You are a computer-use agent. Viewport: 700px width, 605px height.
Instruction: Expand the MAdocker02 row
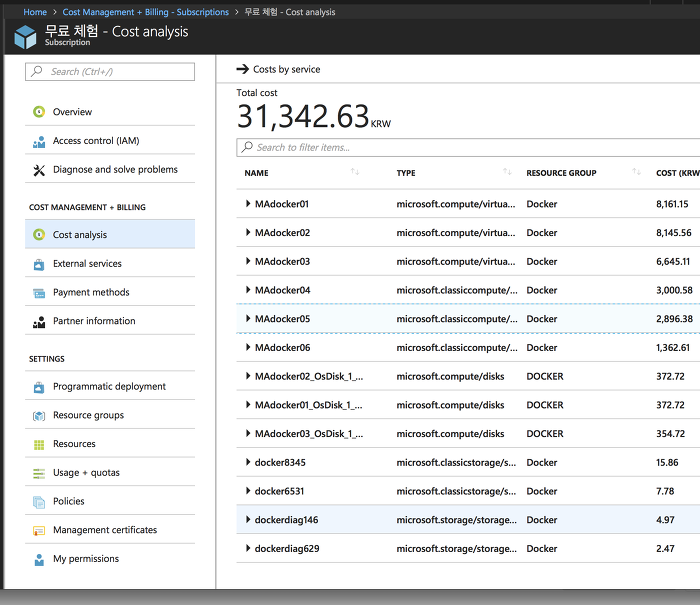pyautogui.click(x=248, y=232)
